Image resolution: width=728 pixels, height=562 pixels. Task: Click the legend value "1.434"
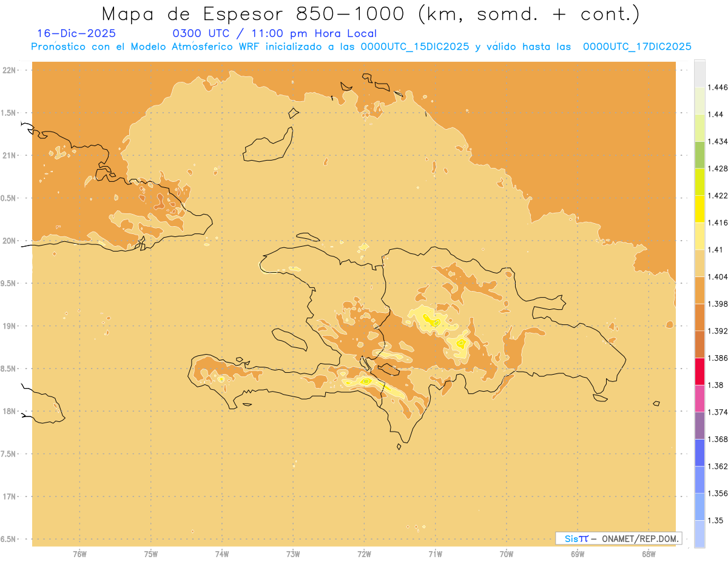[x=717, y=141]
